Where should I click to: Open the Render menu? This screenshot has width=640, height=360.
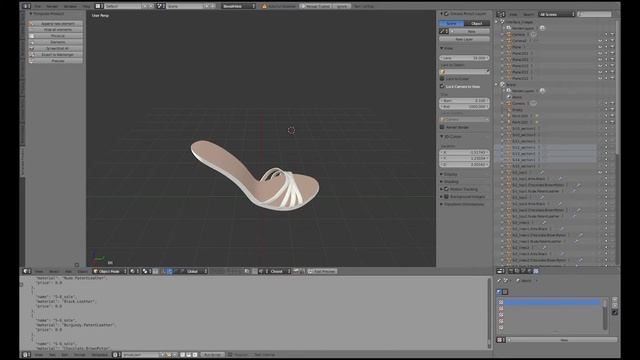tap(52, 7)
